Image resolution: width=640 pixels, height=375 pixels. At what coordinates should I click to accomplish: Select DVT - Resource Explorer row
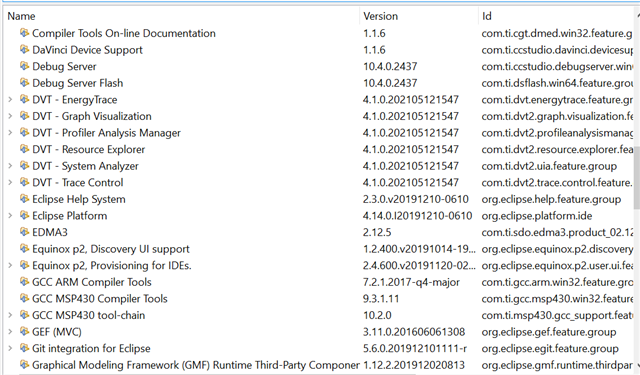click(x=318, y=149)
